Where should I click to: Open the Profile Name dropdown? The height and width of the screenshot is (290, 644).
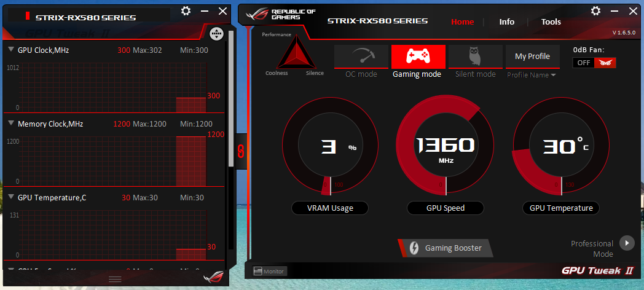pos(532,75)
